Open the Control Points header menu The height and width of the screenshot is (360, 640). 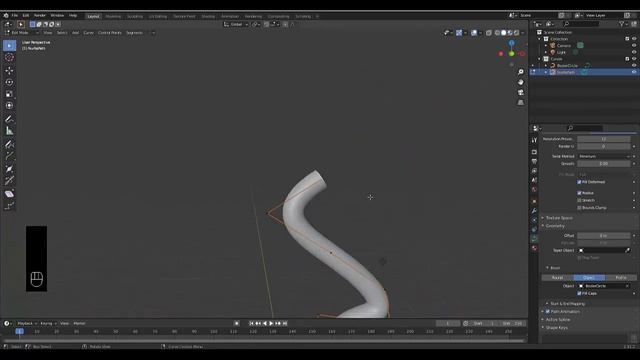point(109,33)
